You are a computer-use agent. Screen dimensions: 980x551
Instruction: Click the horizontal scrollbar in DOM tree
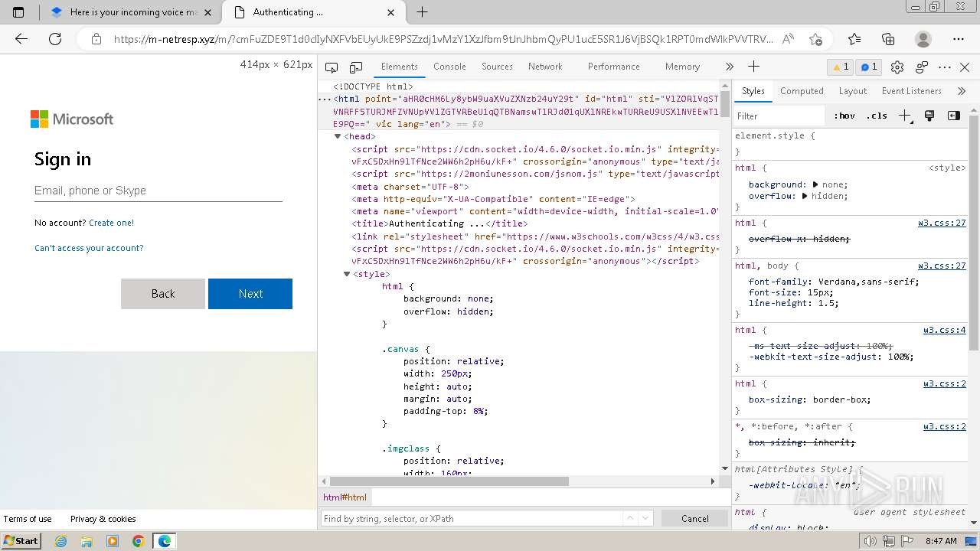[x=449, y=481]
